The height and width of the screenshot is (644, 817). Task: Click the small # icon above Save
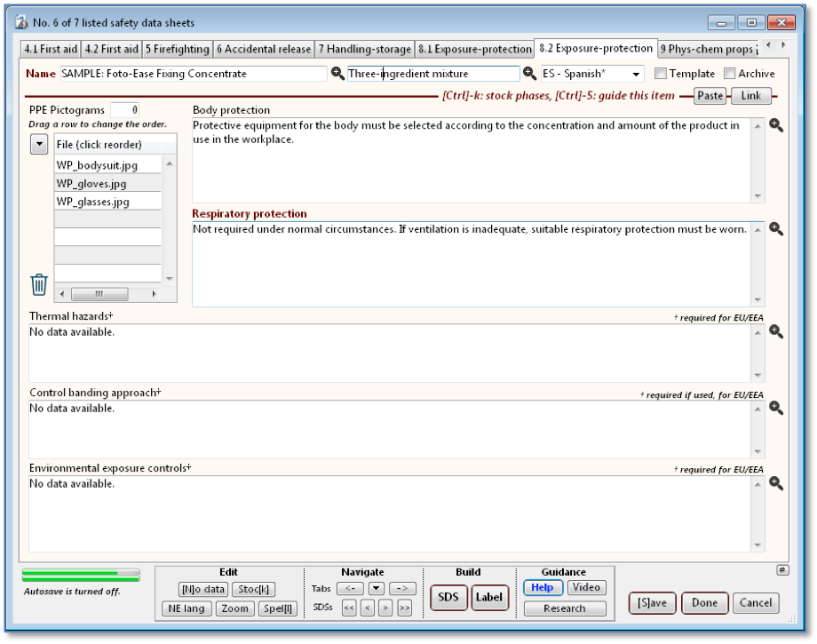point(782,570)
